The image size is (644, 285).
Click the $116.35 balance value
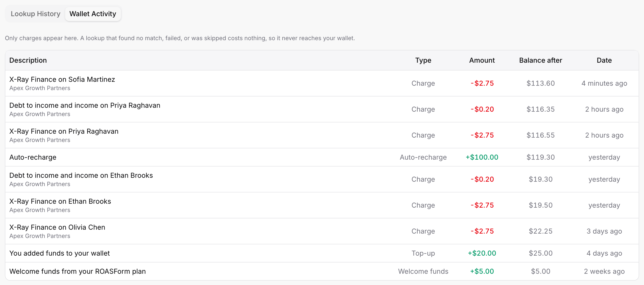tap(540, 109)
